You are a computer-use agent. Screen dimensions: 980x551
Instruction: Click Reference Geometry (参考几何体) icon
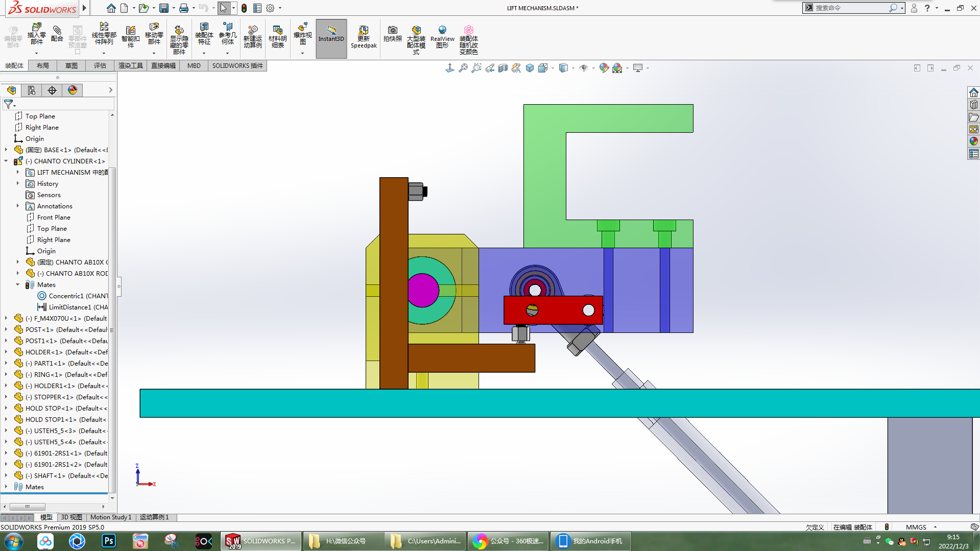pos(228,34)
